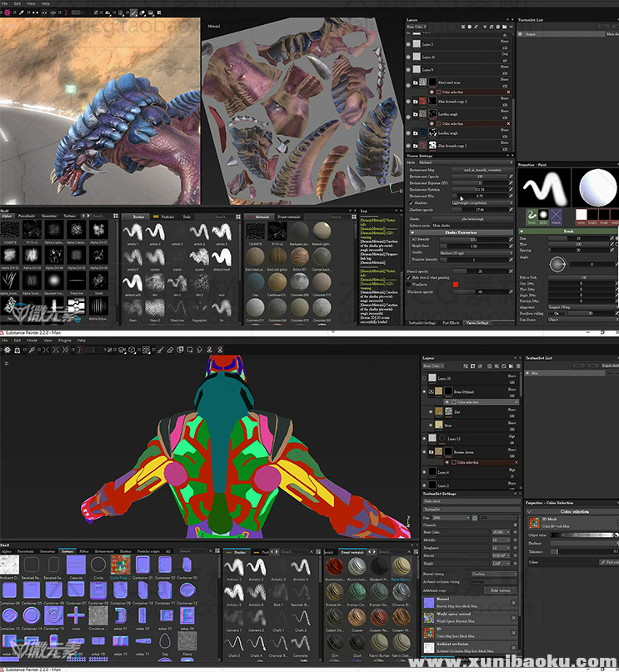Viewport: 619px width, 672px height.
Task: Open the Base Color channel dropdown in Layers
Action: click(433, 365)
